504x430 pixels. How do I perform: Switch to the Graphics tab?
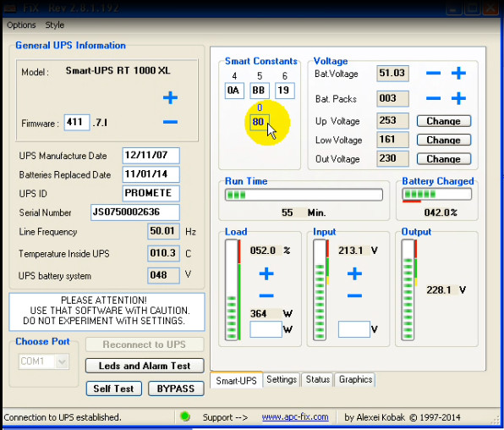355,379
